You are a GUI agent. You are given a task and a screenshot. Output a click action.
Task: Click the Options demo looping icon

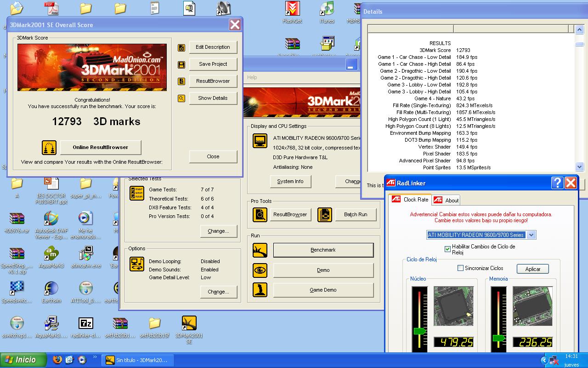137,264
